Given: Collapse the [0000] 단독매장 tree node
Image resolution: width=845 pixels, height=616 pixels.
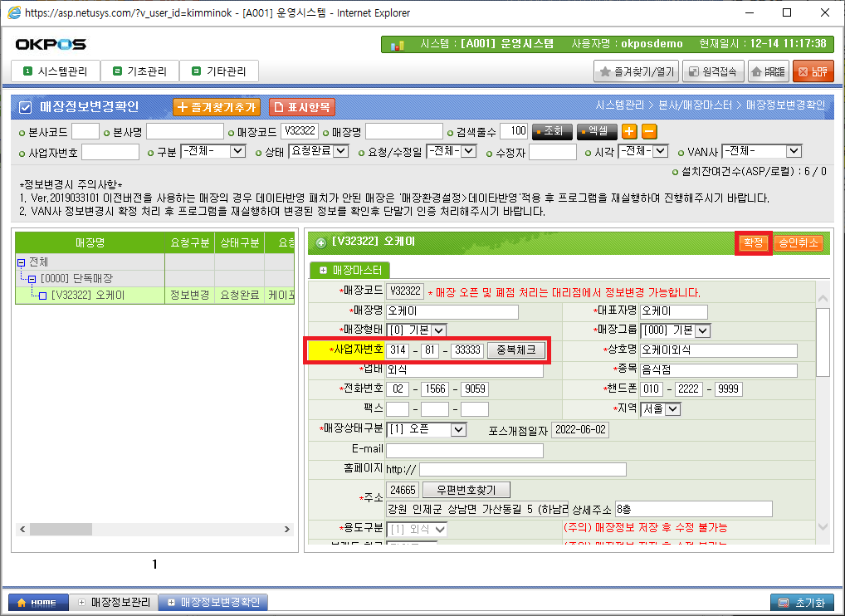Looking at the screenshot, I should 32,278.
